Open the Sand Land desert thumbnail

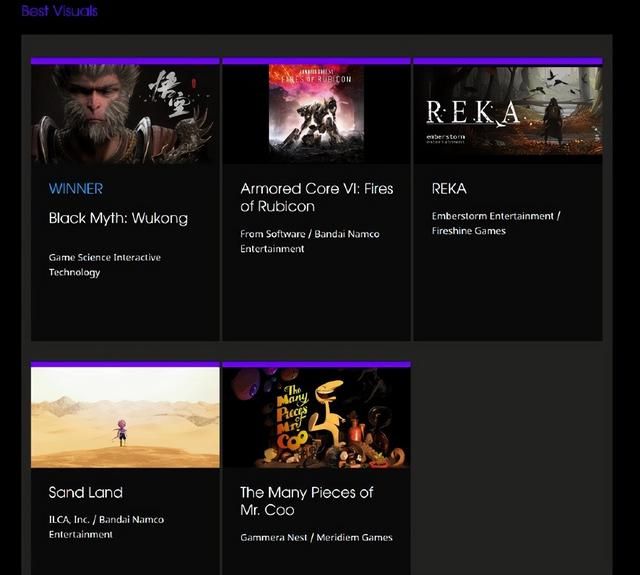[x=125, y=417]
